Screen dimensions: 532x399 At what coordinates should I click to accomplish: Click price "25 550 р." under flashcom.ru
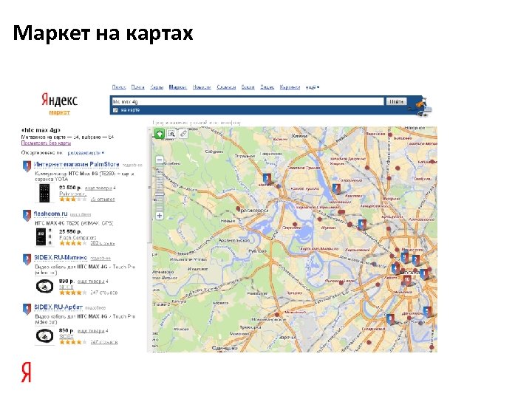click(70, 231)
